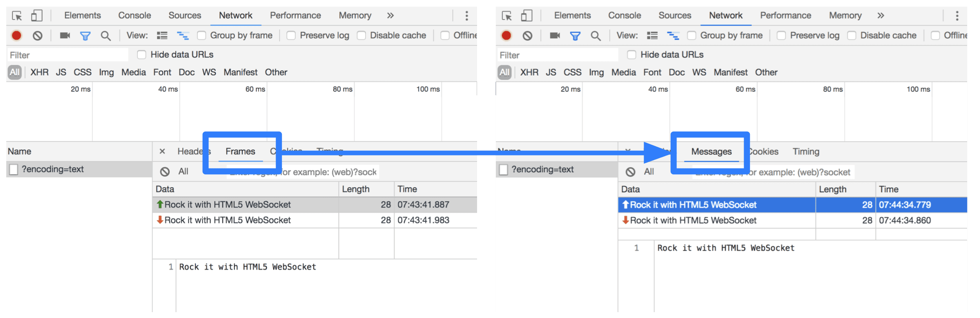Switch to the Messages tab

pos(711,152)
